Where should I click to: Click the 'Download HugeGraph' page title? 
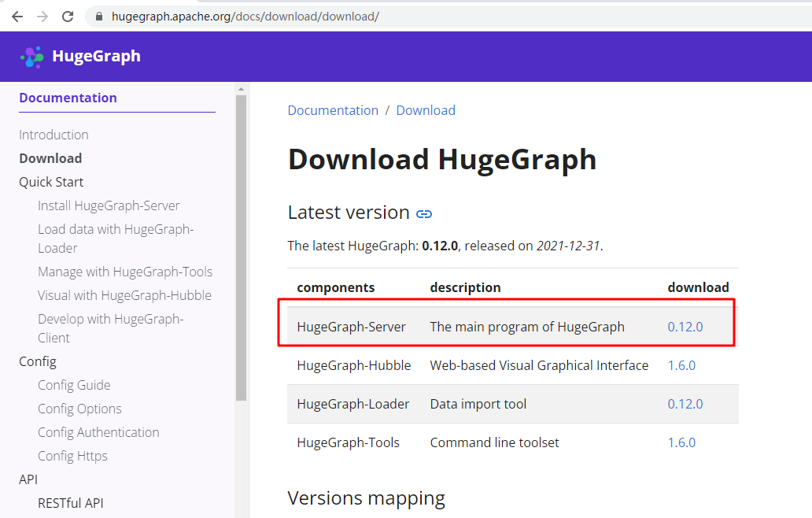click(x=442, y=159)
